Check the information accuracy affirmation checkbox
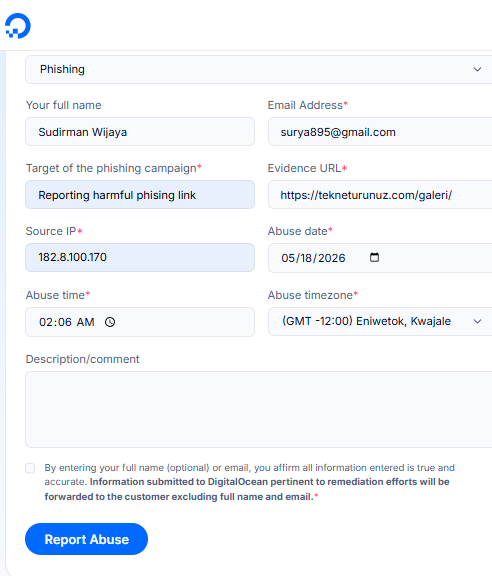The width and height of the screenshot is (492, 576). click(x=30, y=468)
